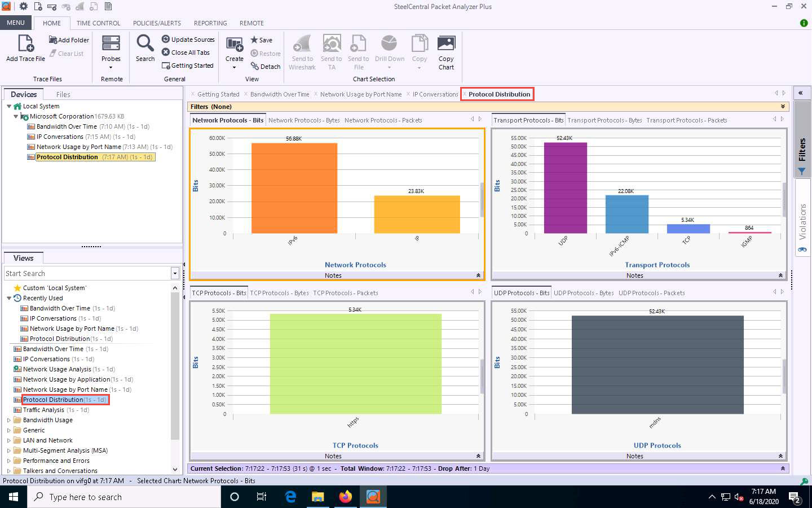Save the current view
The width and height of the screenshot is (812, 508).
tap(262, 40)
